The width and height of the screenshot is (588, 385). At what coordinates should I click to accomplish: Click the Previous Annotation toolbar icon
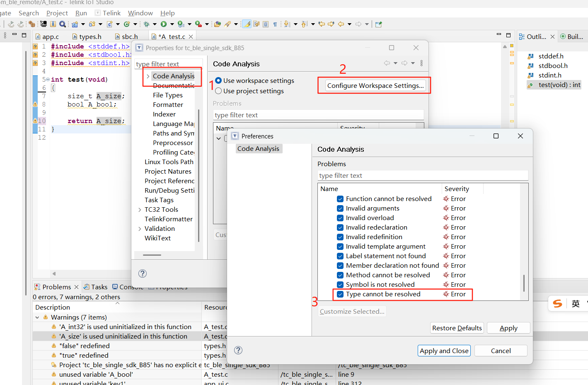pyautogui.click(x=305, y=24)
